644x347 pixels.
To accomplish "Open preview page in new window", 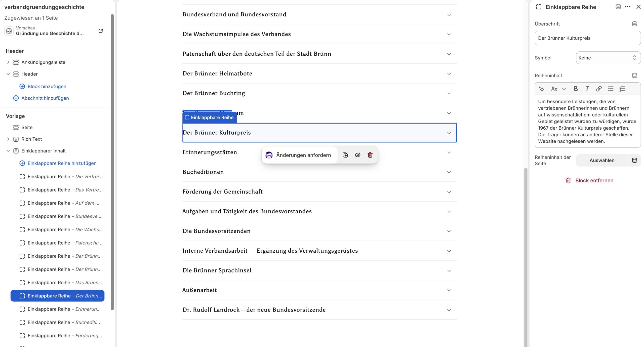I will point(101,31).
